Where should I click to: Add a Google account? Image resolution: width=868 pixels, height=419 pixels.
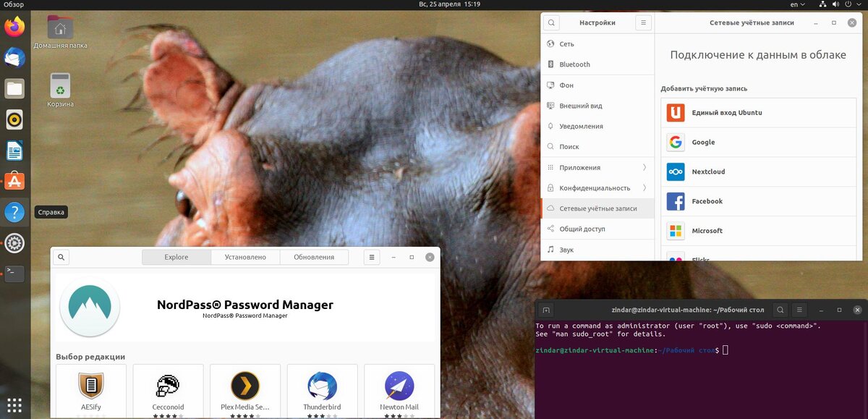(x=758, y=143)
